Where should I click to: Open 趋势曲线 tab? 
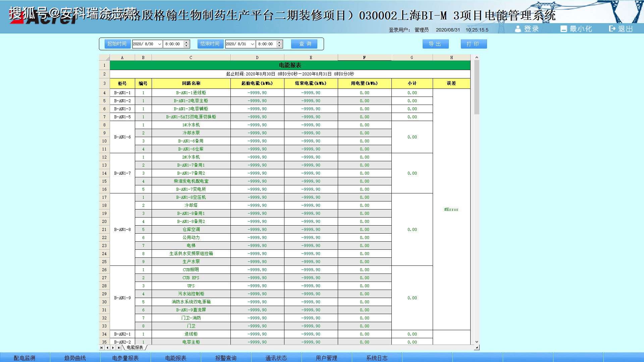coord(75,358)
